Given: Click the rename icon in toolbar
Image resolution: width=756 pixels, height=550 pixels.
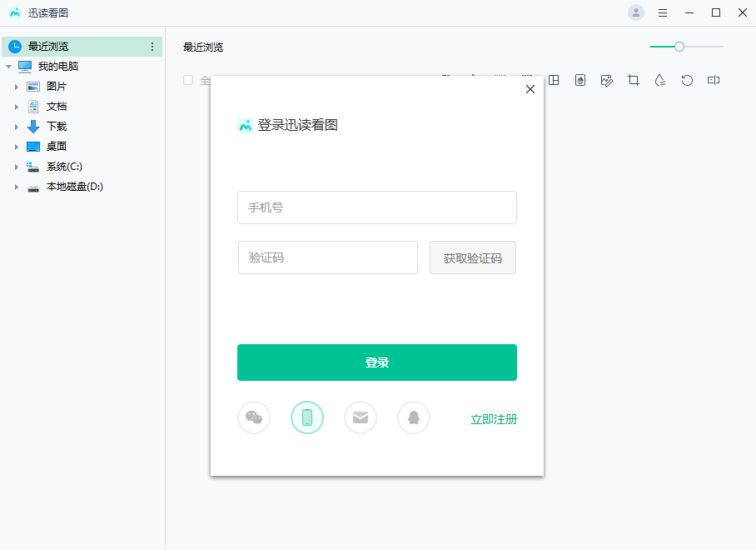Looking at the screenshot, I should click(x=714, y=80).
